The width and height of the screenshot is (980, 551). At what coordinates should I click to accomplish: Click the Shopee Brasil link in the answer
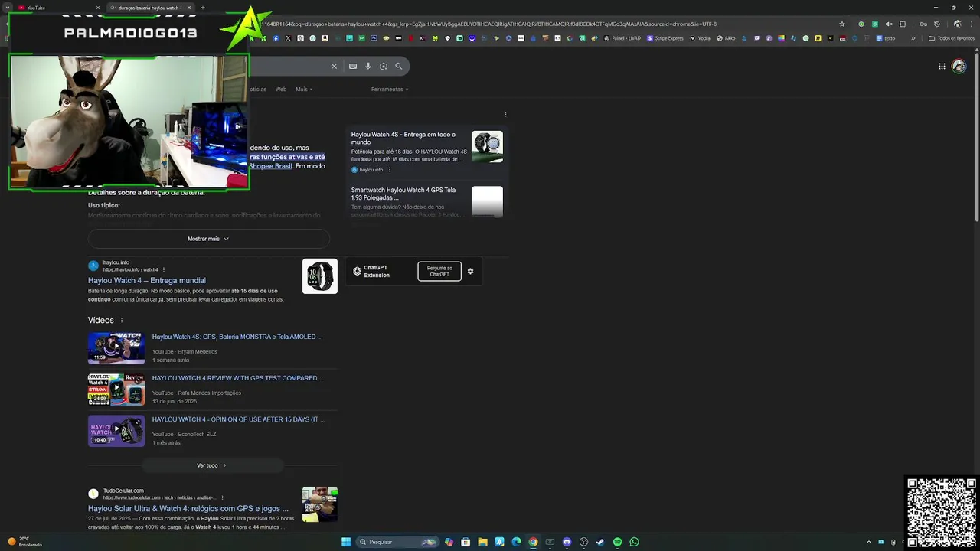tap(271, 166)
